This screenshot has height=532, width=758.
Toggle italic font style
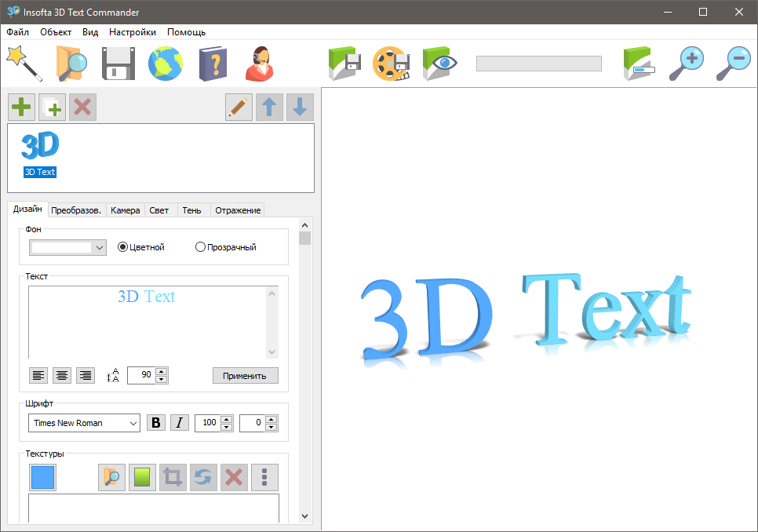click(x=180, y=422)
